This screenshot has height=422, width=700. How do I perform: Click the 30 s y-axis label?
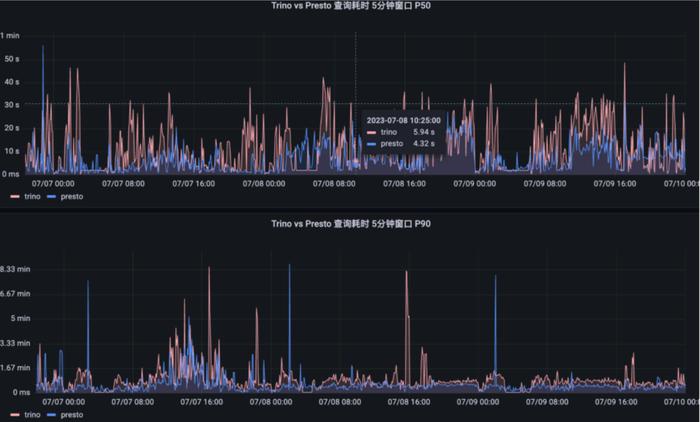(12, 105)
